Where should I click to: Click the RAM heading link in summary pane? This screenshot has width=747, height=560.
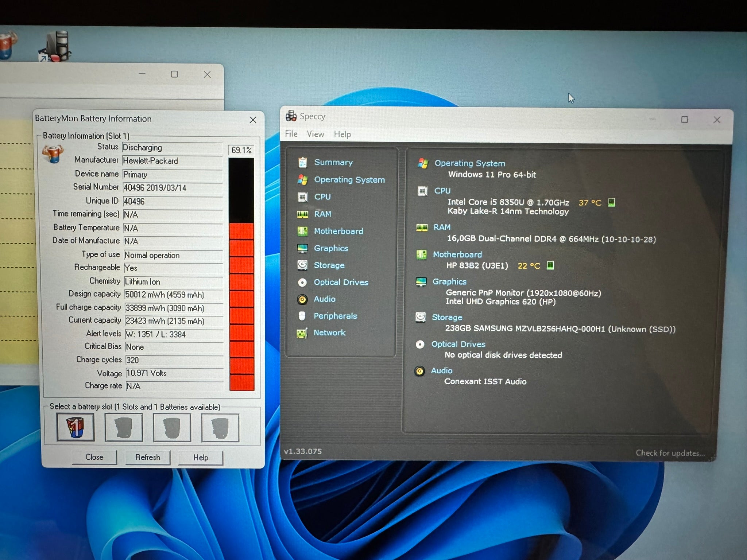click(442, 227)
